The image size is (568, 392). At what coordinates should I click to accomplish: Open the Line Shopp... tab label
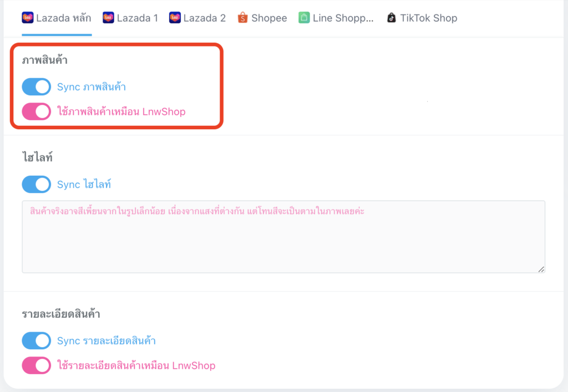343,18
